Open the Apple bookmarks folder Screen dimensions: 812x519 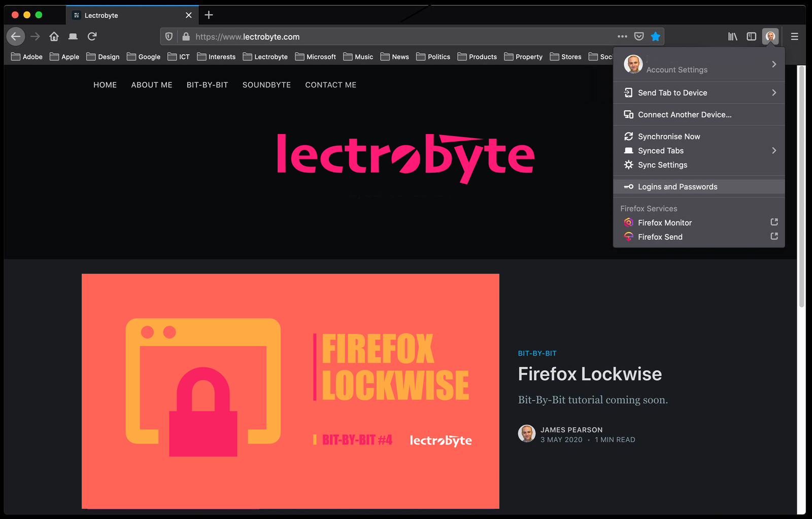coord(64,57)
